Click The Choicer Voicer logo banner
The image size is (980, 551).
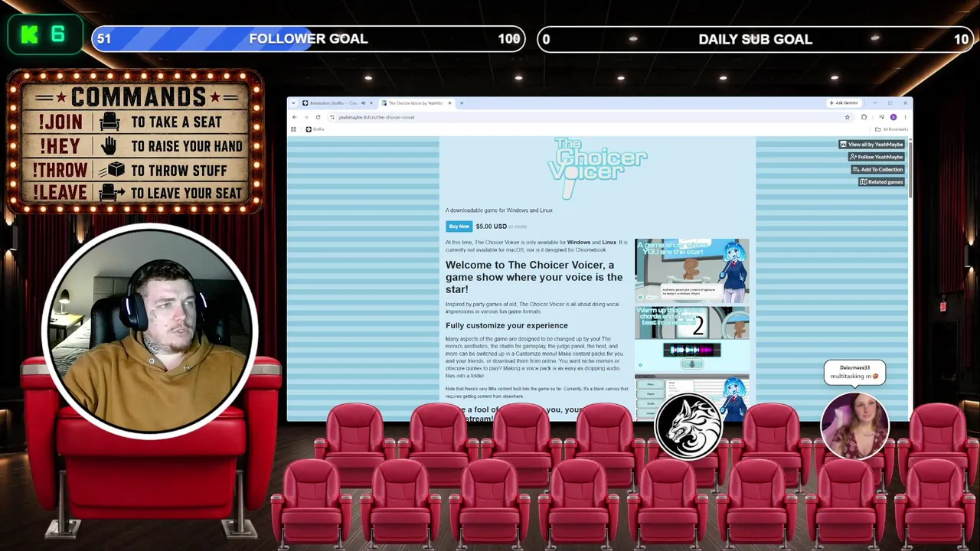point(599,167)
